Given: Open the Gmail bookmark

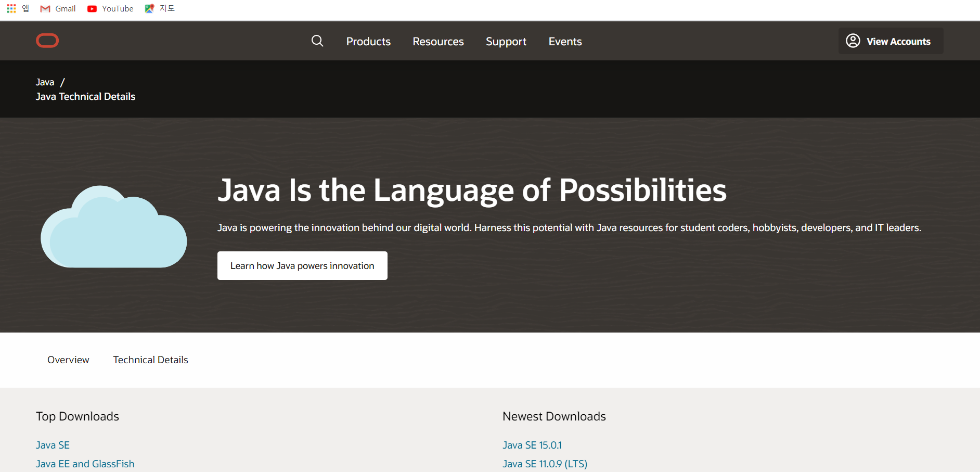Looking at the screenshot, I should (58, 8).
